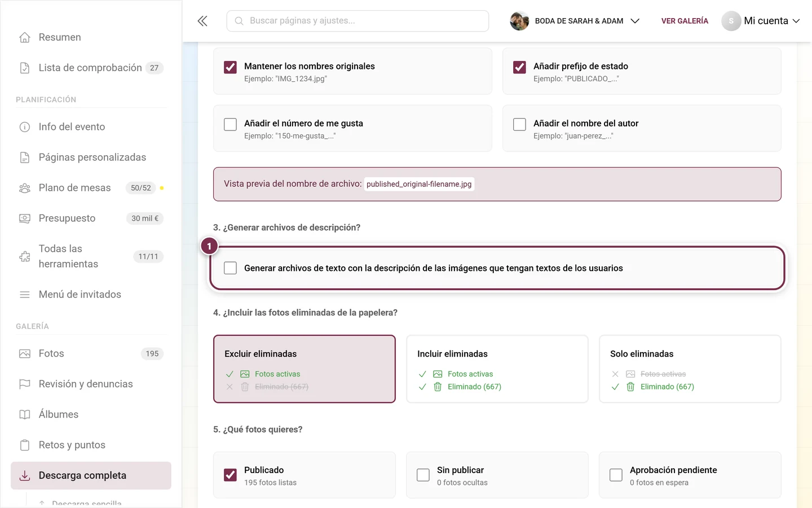Uncheck Añadir prefijo de estado
The height and width of the screenshot is (508, 812).
(x=519, y=67)
